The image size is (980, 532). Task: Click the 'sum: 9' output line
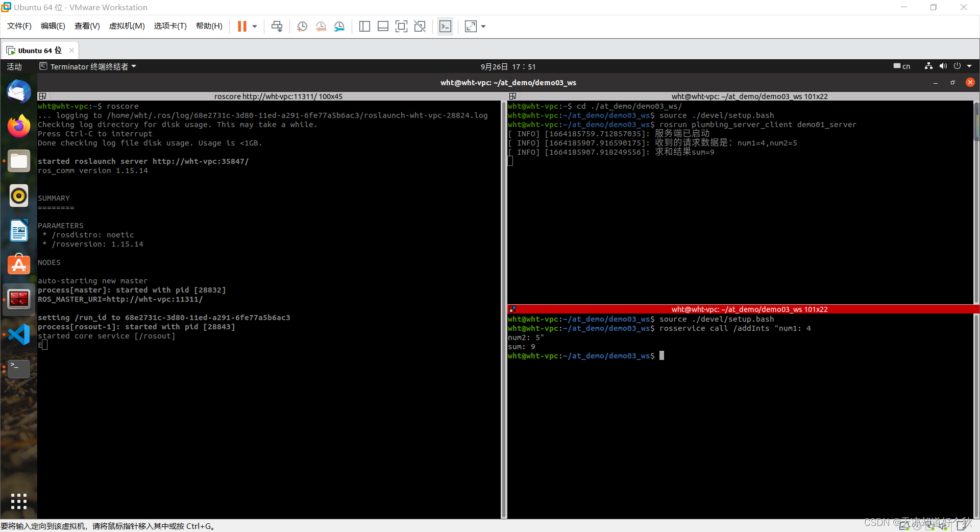[522, 347]
